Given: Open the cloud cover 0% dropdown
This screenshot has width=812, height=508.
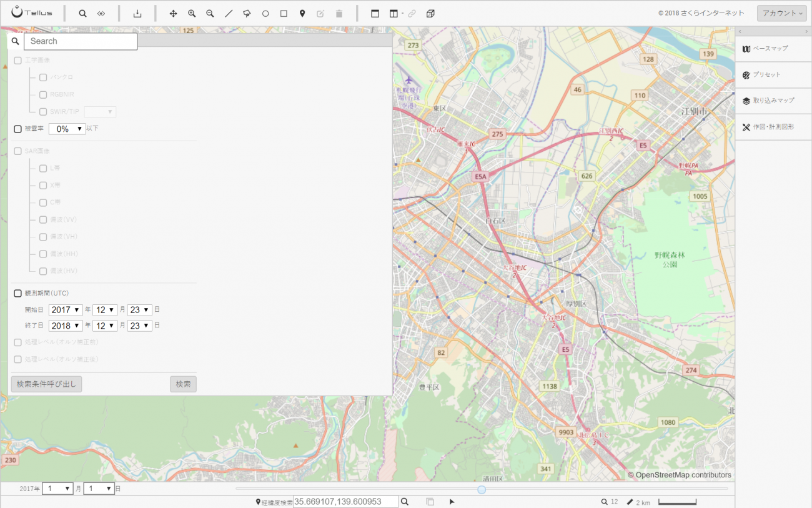Looking at the screenshot, I should [x=67, y=129].
